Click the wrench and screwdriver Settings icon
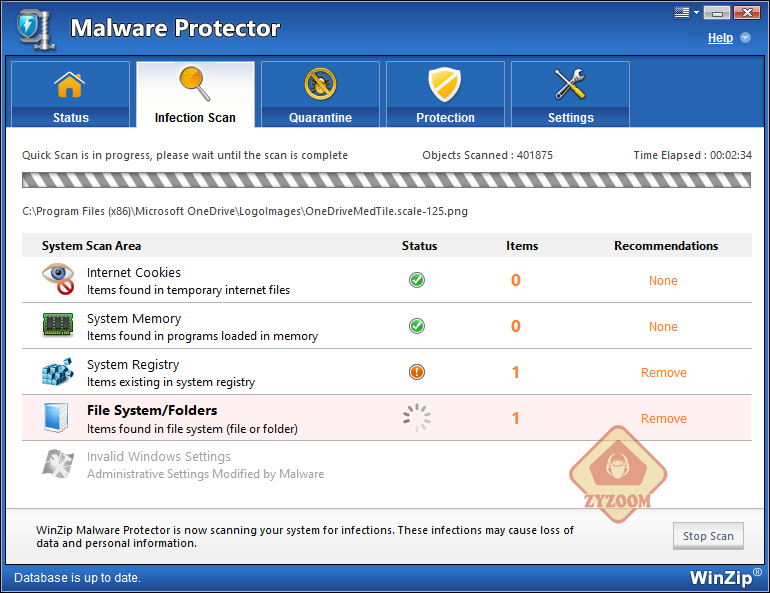 coord(570,84)
